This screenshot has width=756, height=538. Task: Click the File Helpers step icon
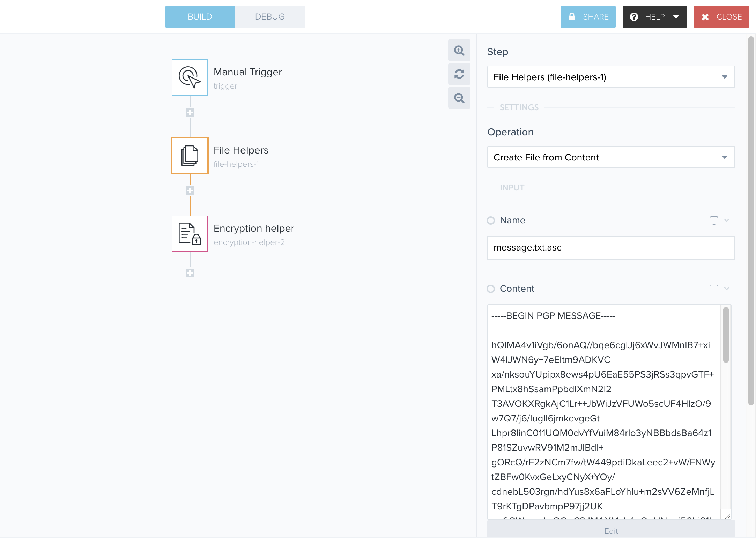[x=190, y=156]
